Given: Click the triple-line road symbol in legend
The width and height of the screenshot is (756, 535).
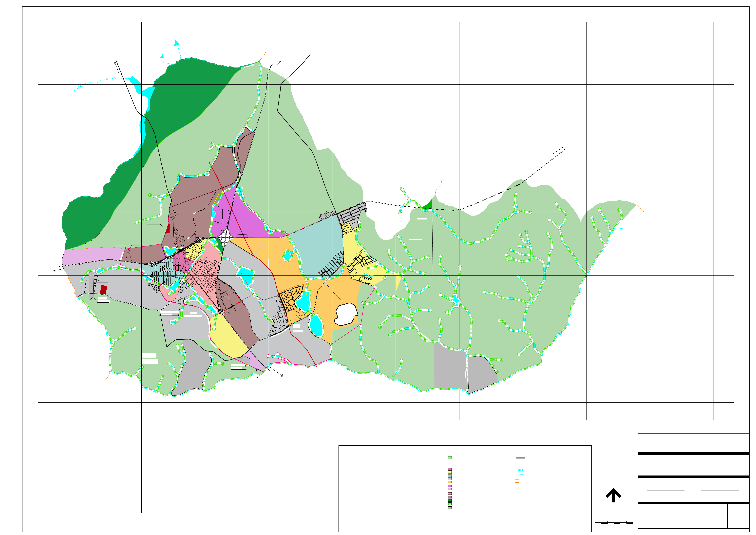Looking at the screenshot, I should coord(521,459).
